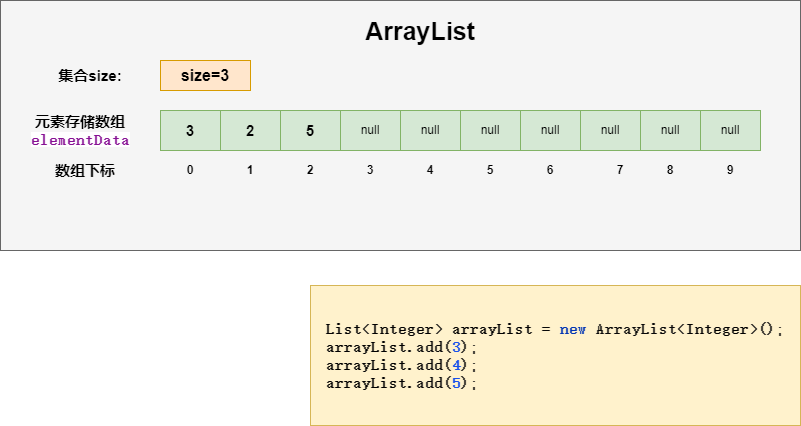The image size is (801, 426).
Task: Select the null cell at index 5
Action: (x=490, y=130)
